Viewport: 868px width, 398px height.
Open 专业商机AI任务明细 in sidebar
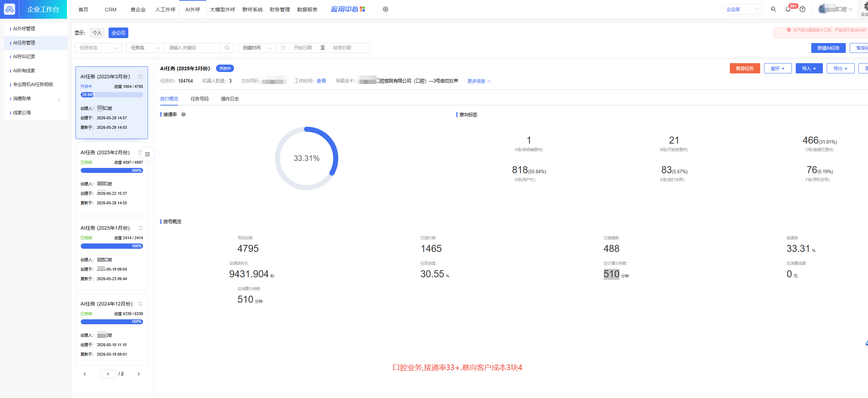pyautogui.click(x=36, y=85)
